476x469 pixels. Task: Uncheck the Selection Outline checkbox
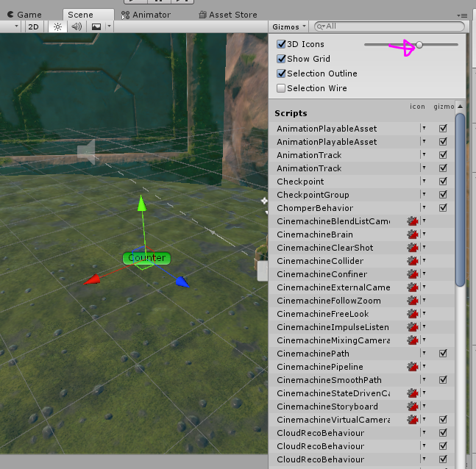click(x=281, y=74)
